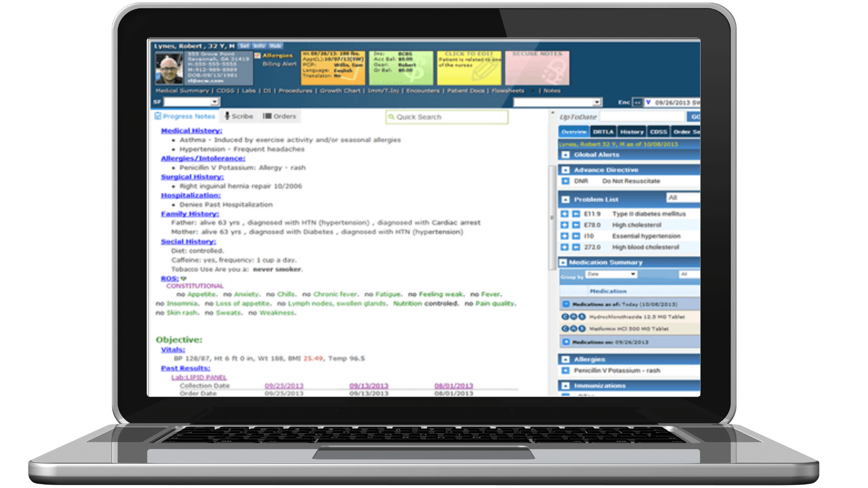Click the UpToDate GO button

[694, 117]
